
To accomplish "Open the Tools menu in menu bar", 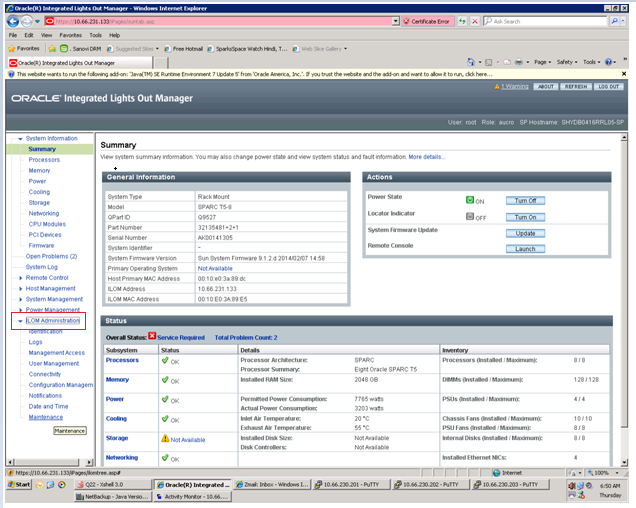I will pos(96,35).
